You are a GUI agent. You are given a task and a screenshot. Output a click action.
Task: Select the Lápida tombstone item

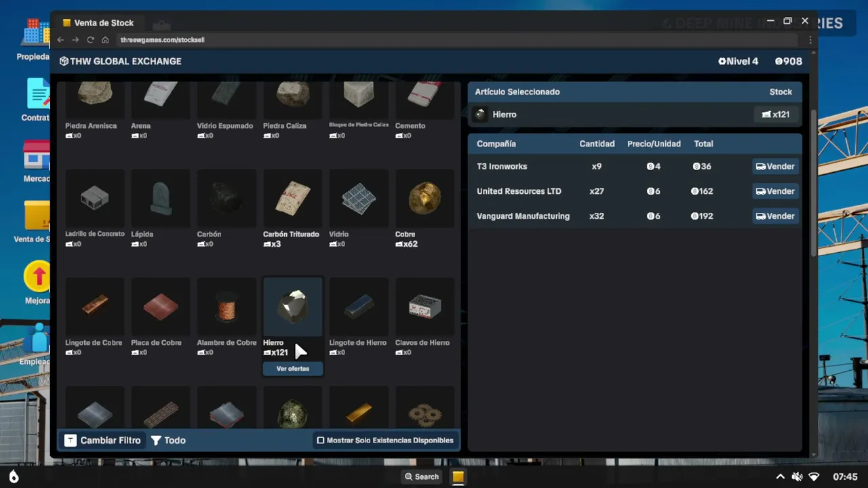coord(160,199)
